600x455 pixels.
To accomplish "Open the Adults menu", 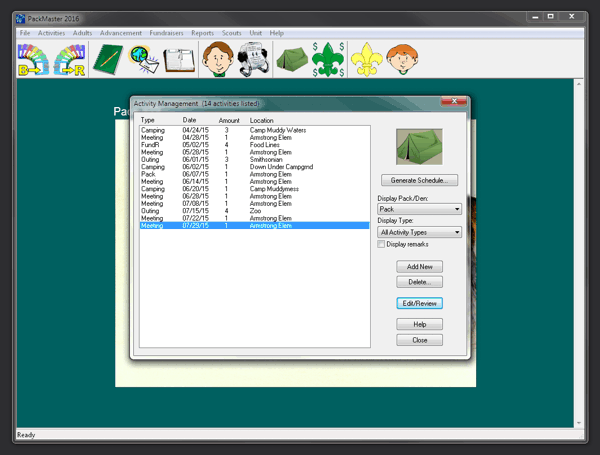I will pos(82,33).
